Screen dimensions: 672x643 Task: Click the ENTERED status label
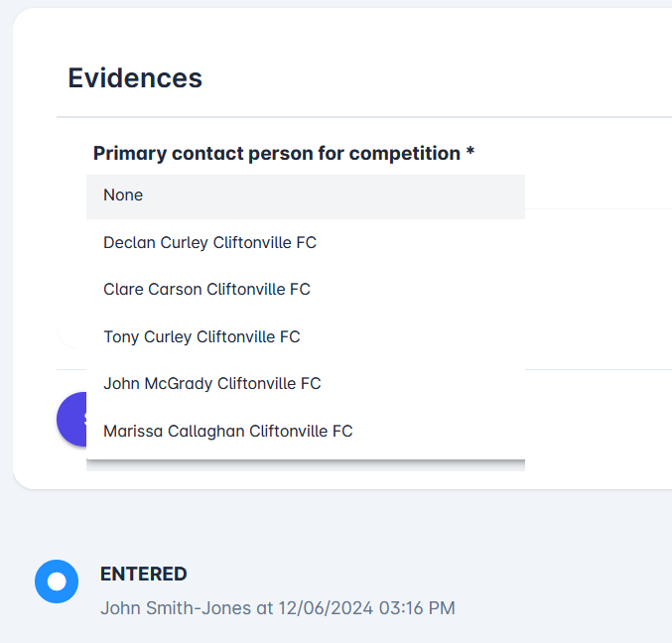pos(143,574)
